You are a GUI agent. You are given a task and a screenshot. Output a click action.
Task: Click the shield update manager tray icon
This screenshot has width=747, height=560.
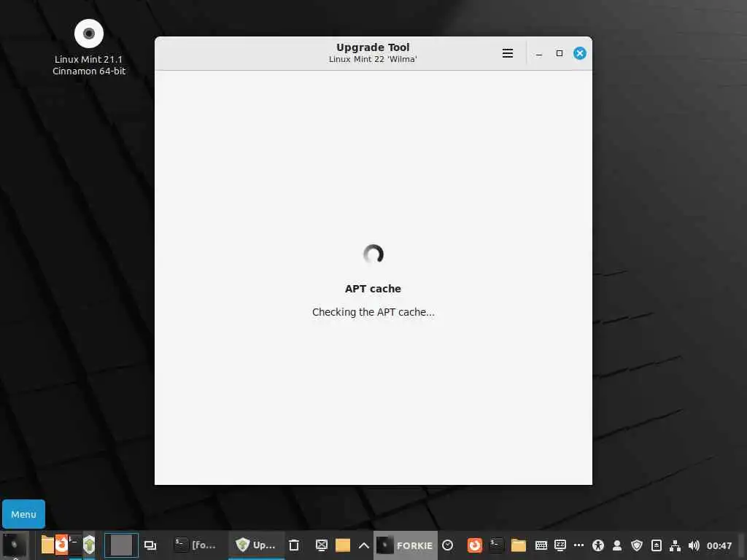pyautogui.click(x=637, y=545)
